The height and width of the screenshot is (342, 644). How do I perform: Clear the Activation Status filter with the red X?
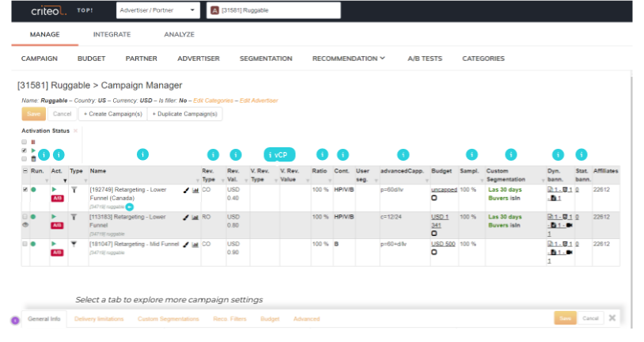click(76, 131)
